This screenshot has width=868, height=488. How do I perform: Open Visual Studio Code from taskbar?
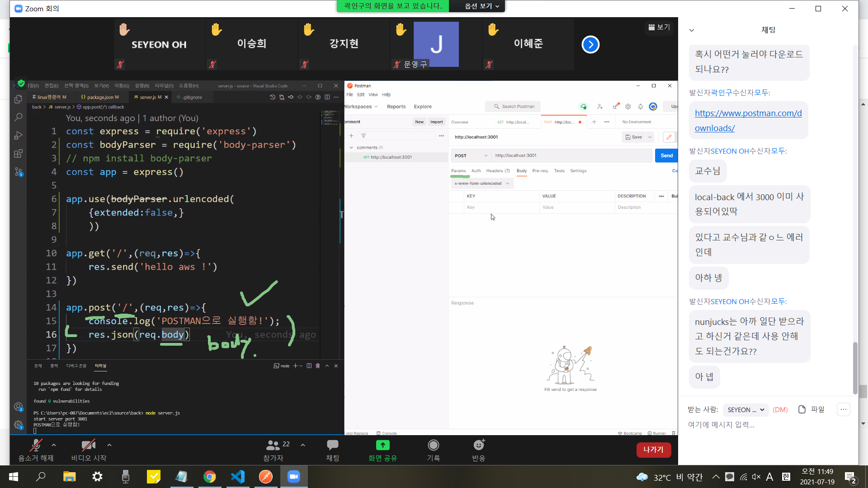tap(238, 477)
